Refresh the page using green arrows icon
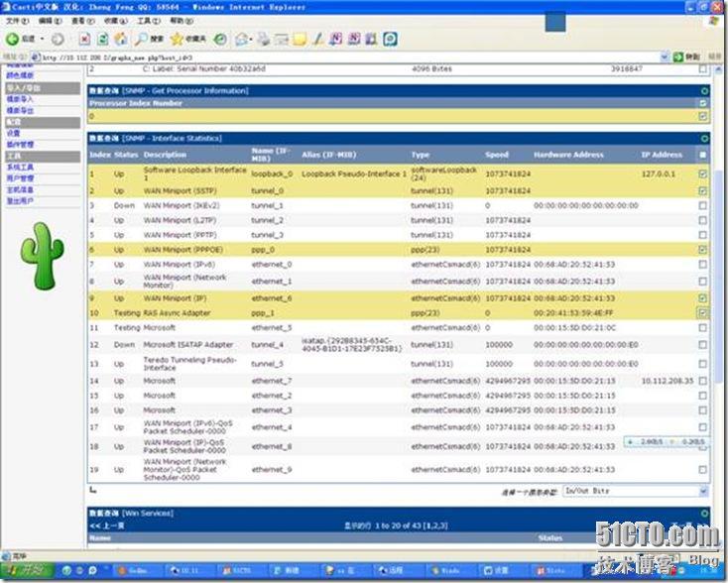The width and height of the screenshot is (728, 583). 102,39
